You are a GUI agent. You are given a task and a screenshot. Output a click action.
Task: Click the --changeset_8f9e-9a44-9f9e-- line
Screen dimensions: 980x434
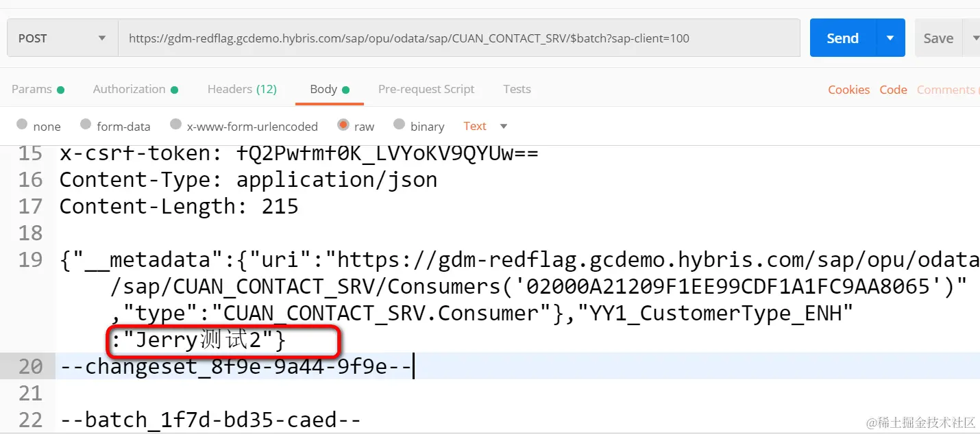coord(235,366)
